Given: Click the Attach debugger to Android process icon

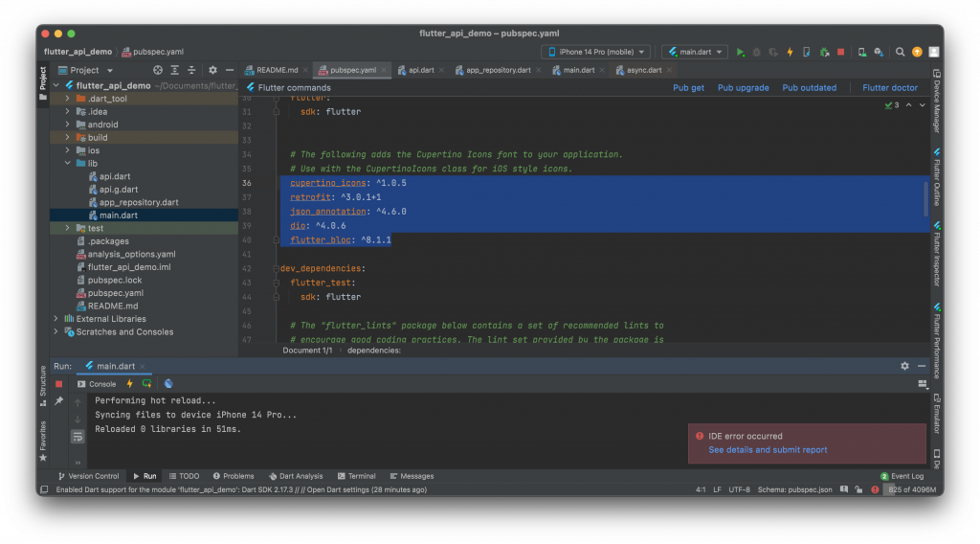Looking at the screenshot, I should point(824,52).
